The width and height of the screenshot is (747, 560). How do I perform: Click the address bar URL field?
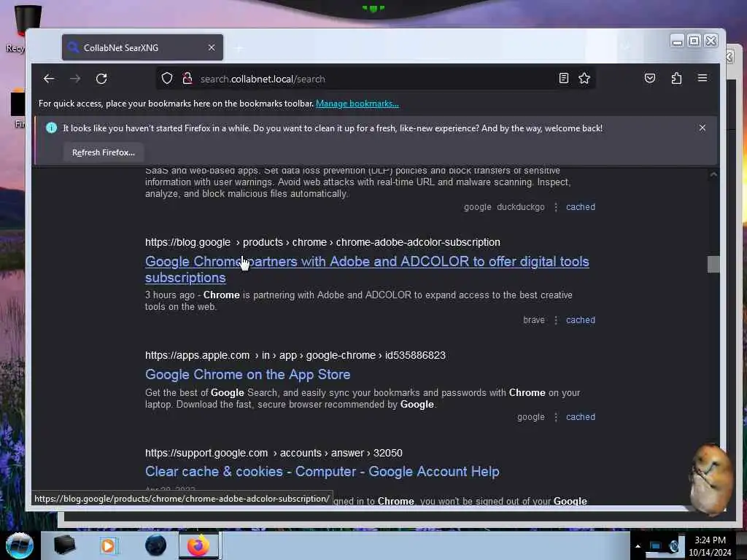(374, 79)
